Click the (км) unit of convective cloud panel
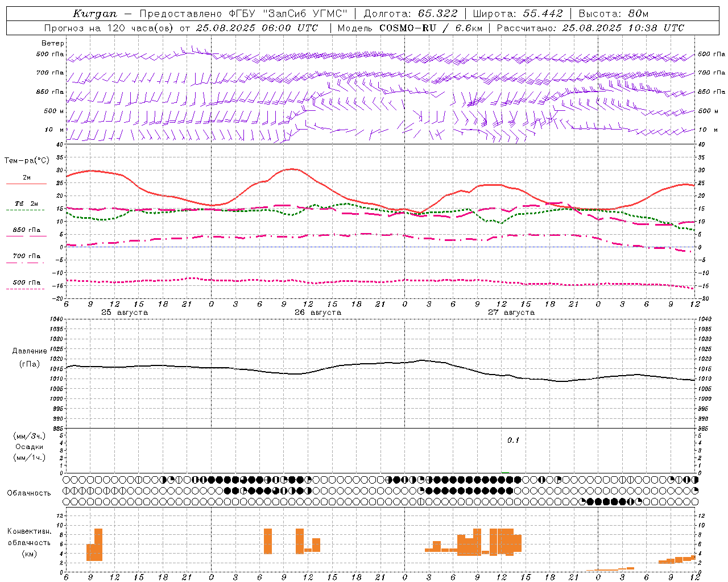This screenshot has width=728, height=582. pos(30,554)
